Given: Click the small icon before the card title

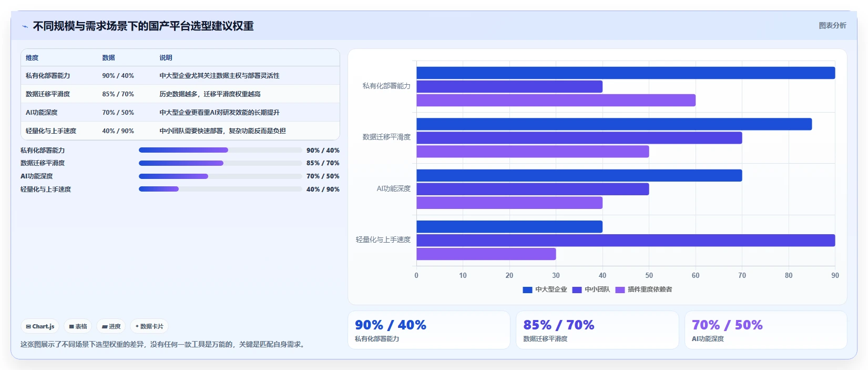Looking at the screenshot, I should [25, 26].
